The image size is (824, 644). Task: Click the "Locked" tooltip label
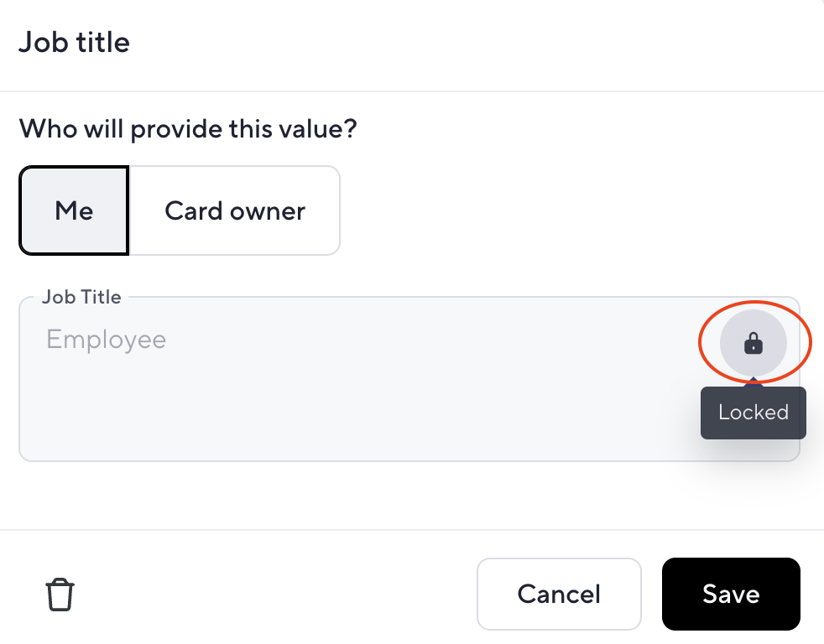pyautogui.click(x=754, y=413)
